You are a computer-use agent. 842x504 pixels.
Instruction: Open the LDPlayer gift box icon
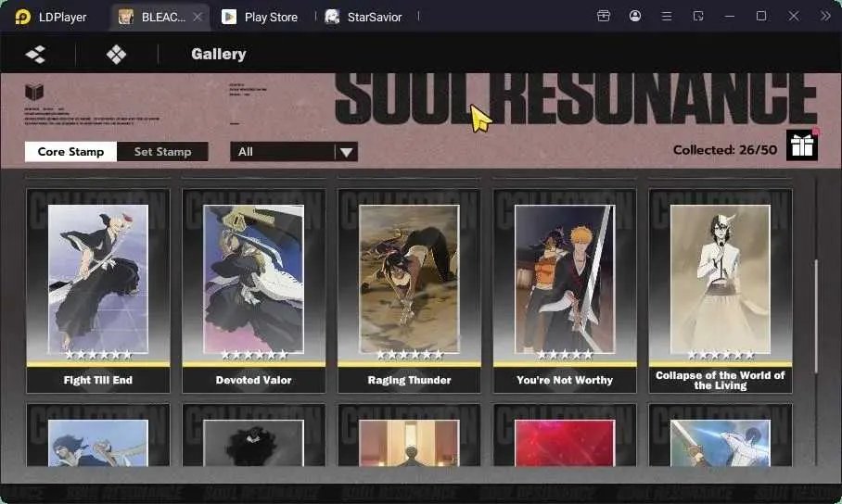pyautogui.click(x=604, y=16)
